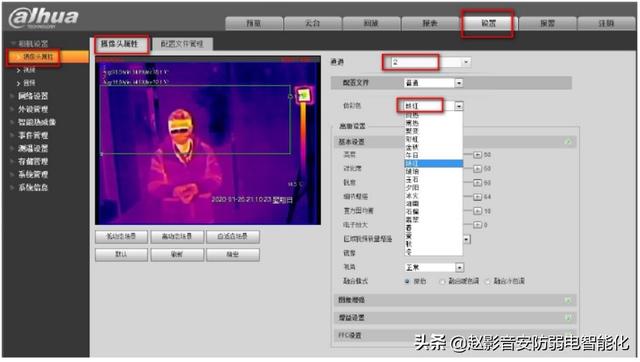
Task: Click the 伪彩色 pseudo-color dropdown arrow
Action: (x=459, y=106)
